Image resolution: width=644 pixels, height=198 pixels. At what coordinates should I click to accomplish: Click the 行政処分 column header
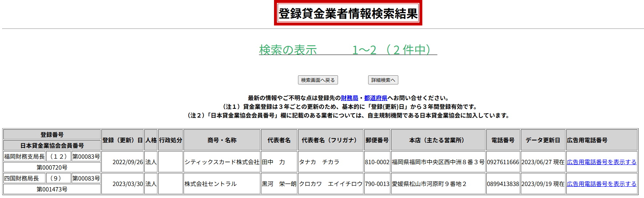click(x=170, y=140)
